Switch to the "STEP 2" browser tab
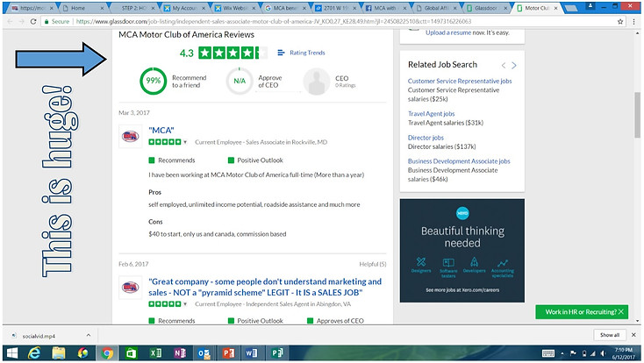The image size is (644, 363). (x=134, y=8)
